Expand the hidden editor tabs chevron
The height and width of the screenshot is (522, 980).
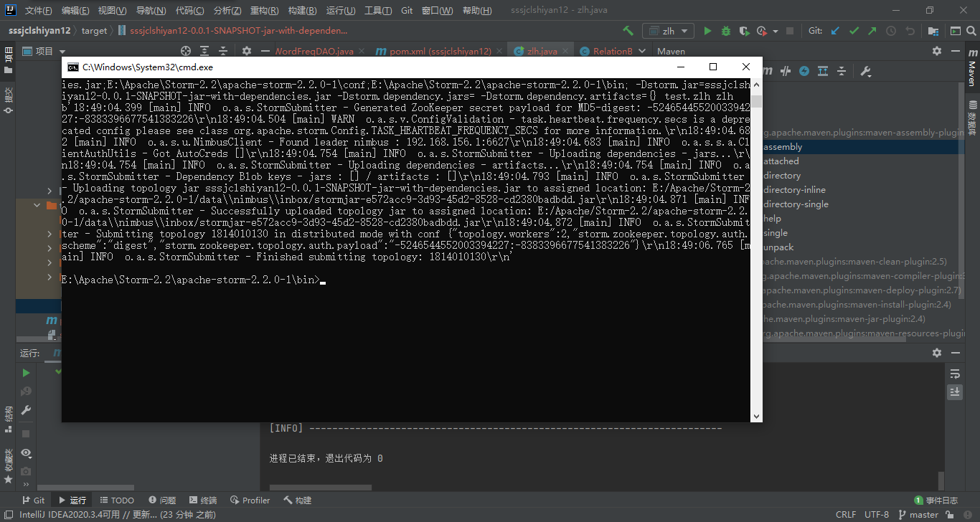pyautogui.click(x=642, y=51)
